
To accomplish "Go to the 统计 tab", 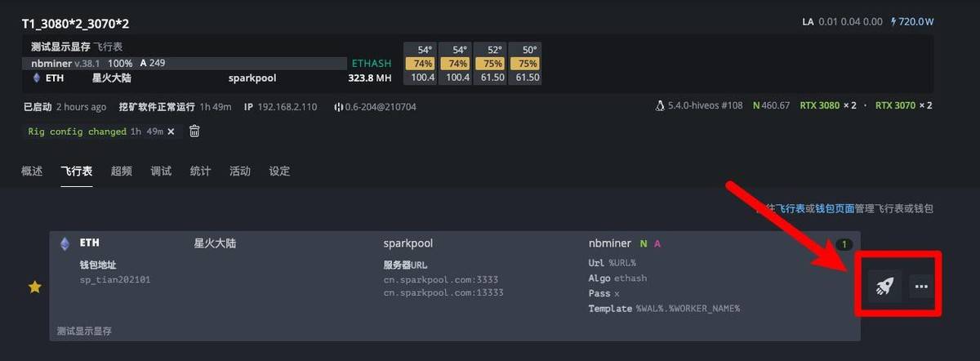I will tap(200, 171).
